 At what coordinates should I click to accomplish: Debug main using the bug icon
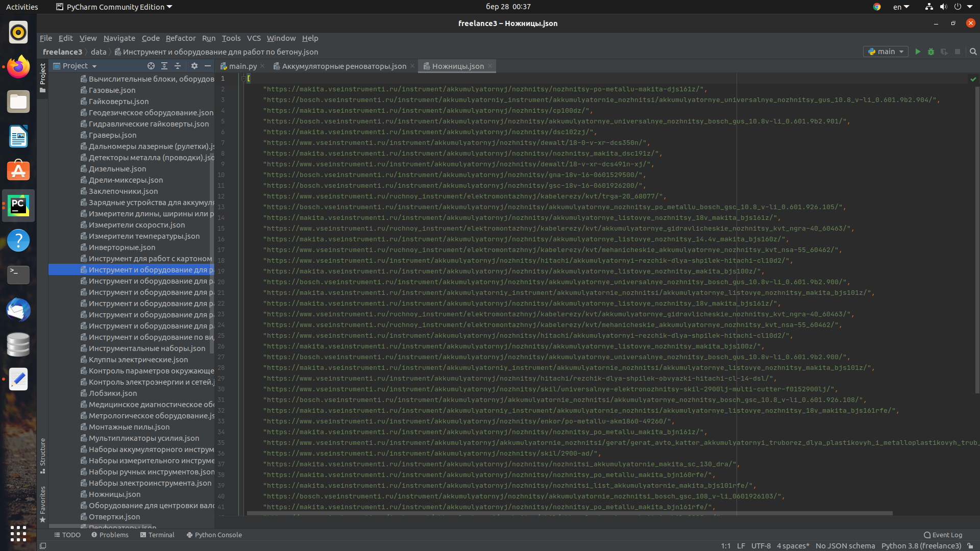point(931,52)
